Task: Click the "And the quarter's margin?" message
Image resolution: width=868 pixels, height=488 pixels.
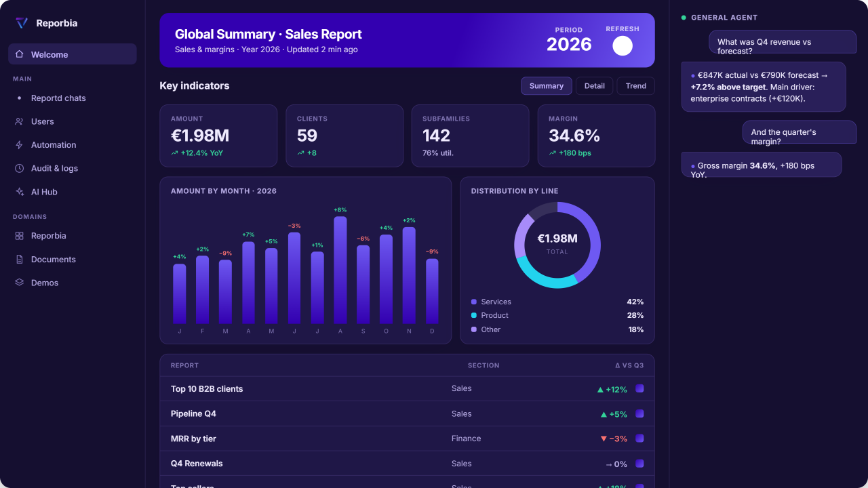Action: tap(800, 132)
